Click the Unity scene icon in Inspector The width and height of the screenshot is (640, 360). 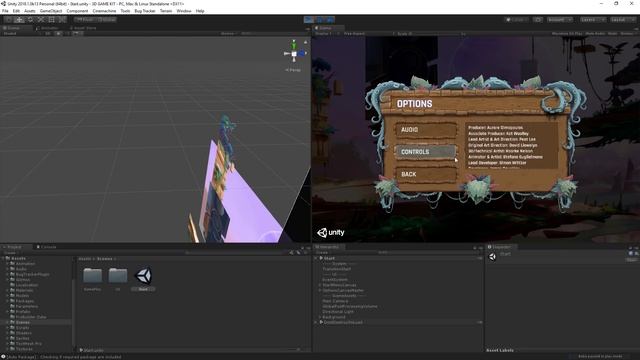[x=492, y=256]
